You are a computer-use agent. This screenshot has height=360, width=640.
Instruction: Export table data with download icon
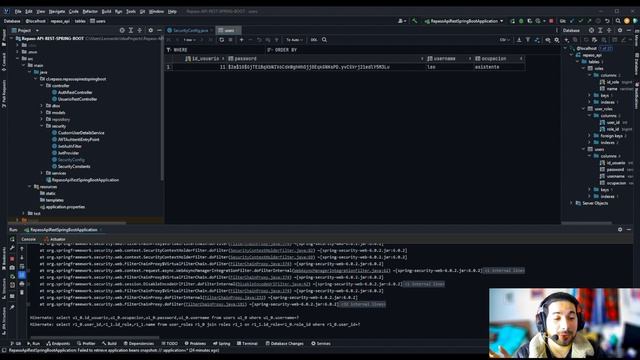(x=519, y=40)
